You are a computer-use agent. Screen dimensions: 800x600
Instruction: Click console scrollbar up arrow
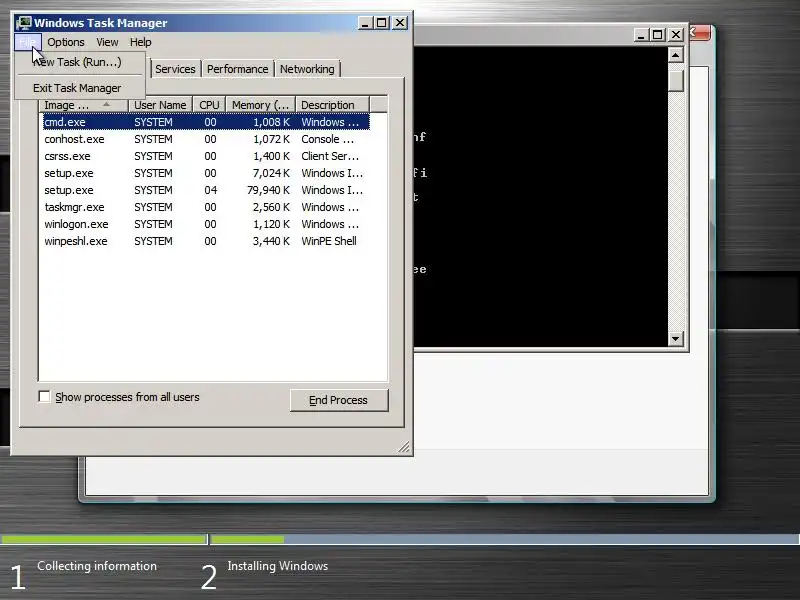[x=676, y=55]
